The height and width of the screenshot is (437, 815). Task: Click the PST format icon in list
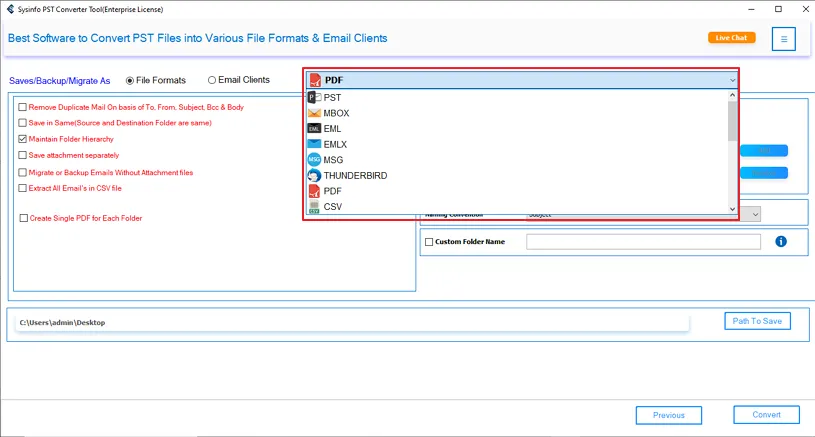314,97
